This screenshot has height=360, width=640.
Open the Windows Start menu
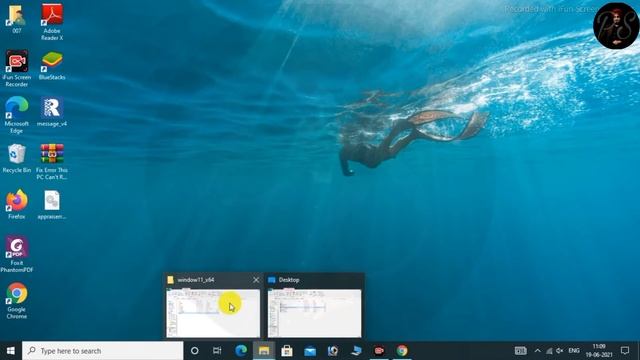11,351
